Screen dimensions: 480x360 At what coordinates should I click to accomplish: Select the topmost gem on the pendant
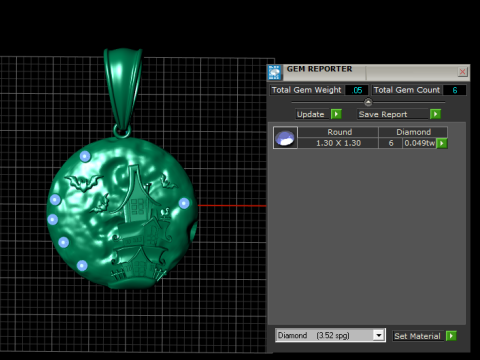pos(85,156)
